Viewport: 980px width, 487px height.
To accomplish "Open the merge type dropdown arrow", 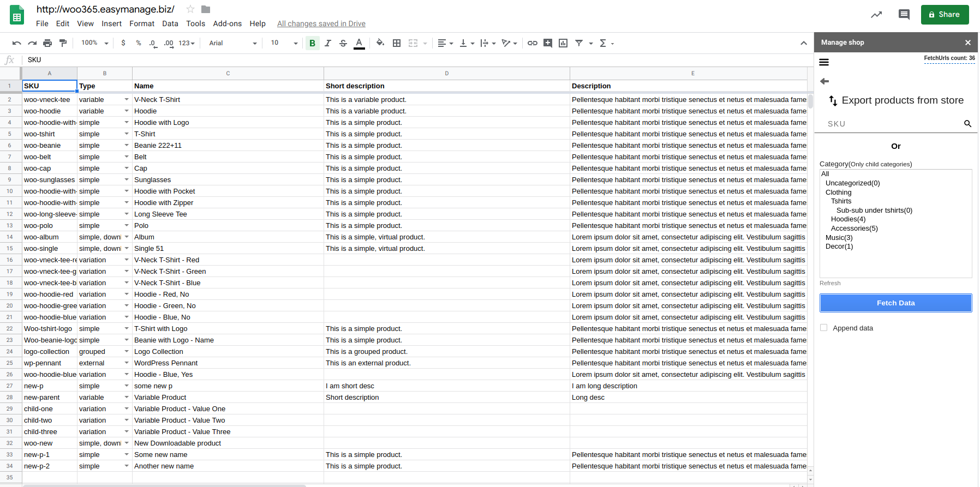I will [425, 43].
